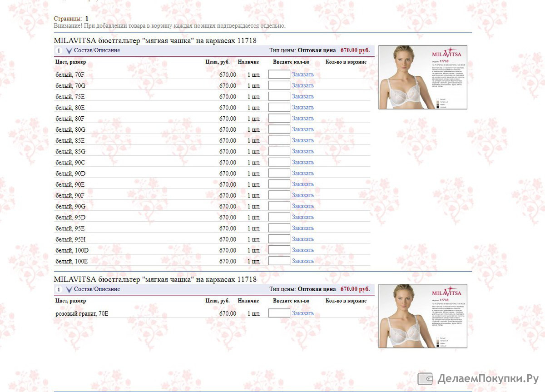Click the белый, 70F row label
This screenshot has width=545, height=392.
click(x=70, y=74)
